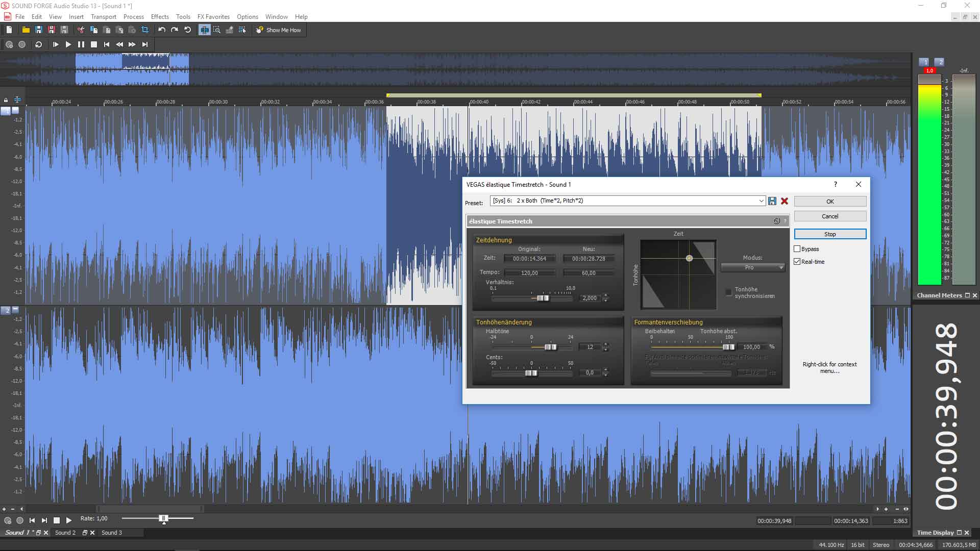Click the Loop playback icon
Viewport: 980px width, 551px height.
pos(39,44)
